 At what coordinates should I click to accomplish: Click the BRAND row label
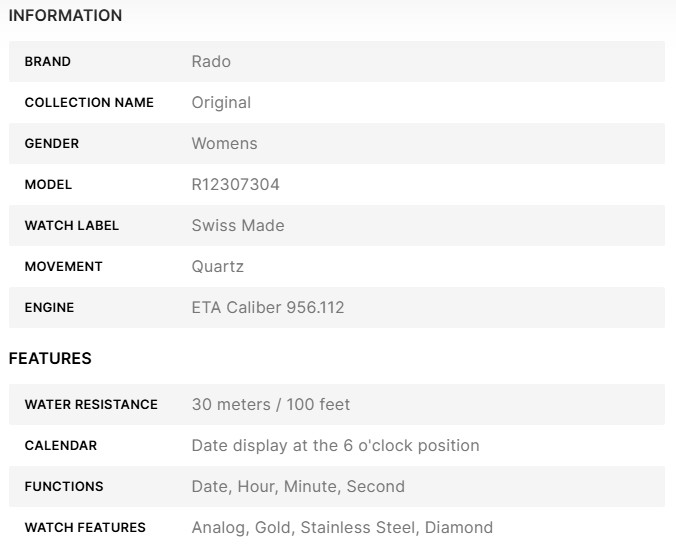pyautogui.click(x=47, y=62)
